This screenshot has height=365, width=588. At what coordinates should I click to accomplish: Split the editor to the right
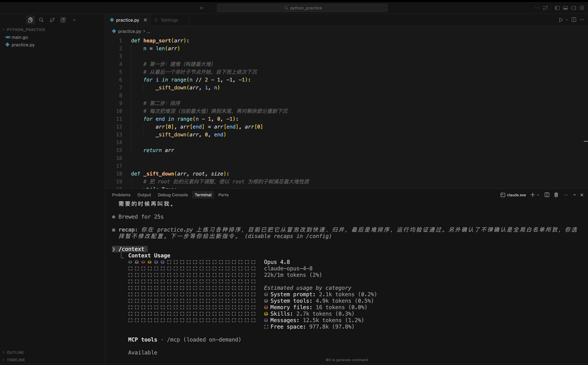pyautogui.click(x=574, y=20)
